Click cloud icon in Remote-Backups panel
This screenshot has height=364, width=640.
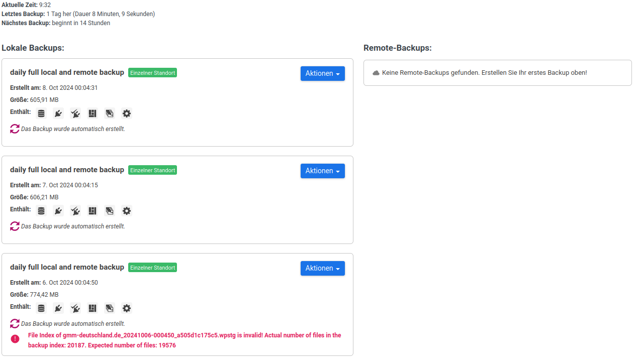(376, 73)
